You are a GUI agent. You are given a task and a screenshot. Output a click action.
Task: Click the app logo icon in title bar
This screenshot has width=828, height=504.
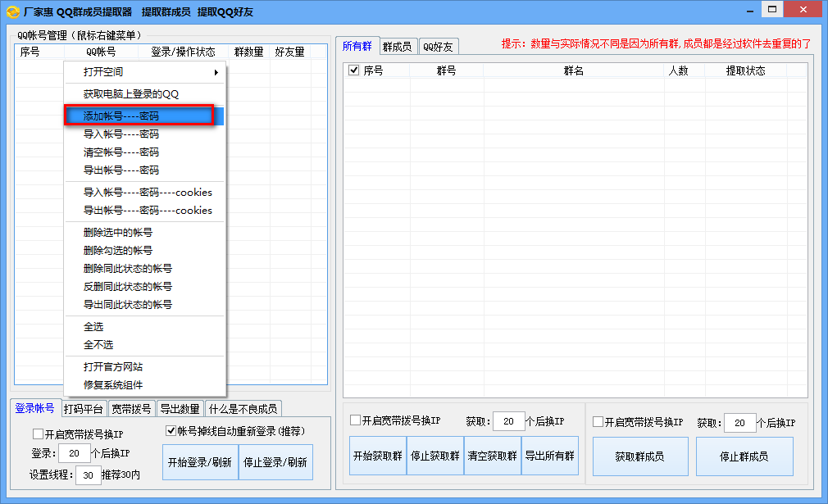[13, 11]
